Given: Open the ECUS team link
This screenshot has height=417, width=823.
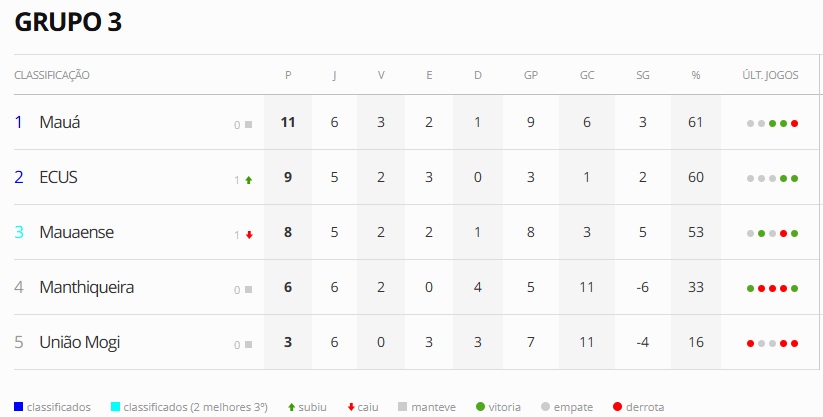Looking at the screenshot, I should click(58, 177).
